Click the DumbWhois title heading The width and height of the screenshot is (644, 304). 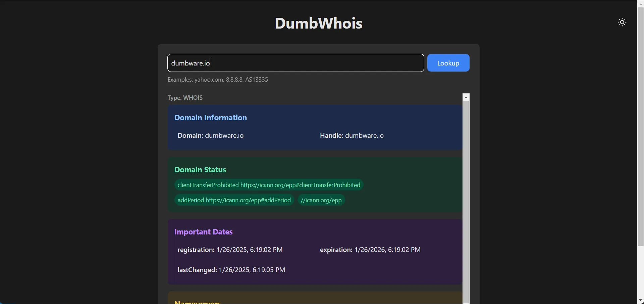[x=319, y=23]
